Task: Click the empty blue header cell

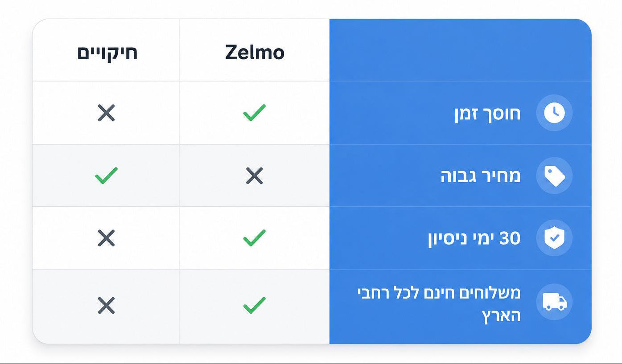Action: coord(460,50)
